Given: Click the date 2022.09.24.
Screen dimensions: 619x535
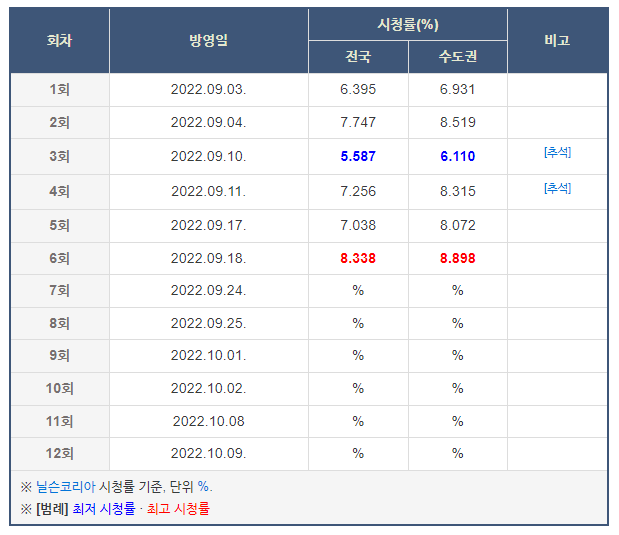Looking at the screenshot, I should [x=208, y=291].
